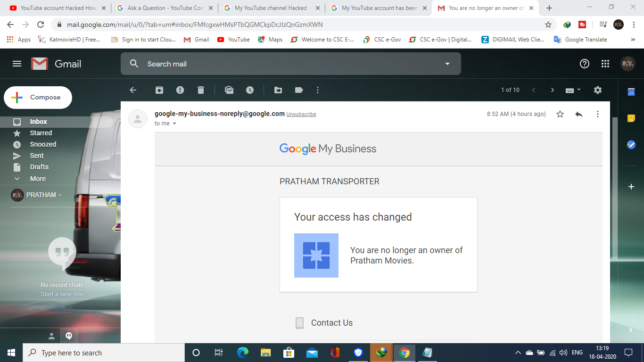This screenshot has width=644, height=362.
Task: Switch to 'My YouTube channel Hacked' tab
Action: pyautogui.click(x=271, y=8)
